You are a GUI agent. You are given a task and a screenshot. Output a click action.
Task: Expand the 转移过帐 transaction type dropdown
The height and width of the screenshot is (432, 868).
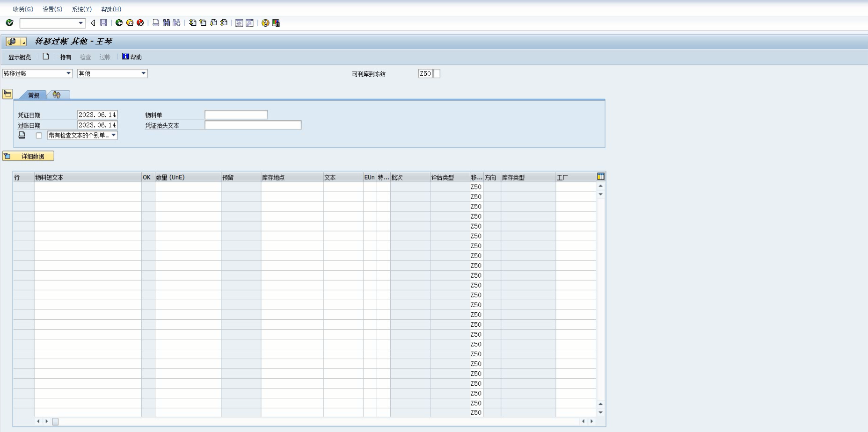click(68, 73)
